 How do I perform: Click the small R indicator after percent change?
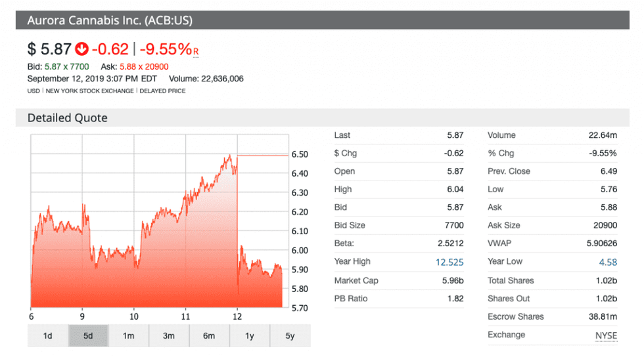click(196, 51)
